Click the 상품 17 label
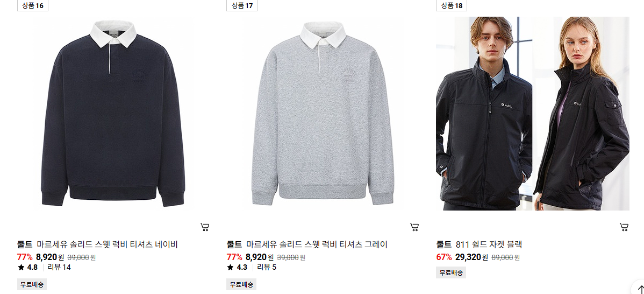The width and height of the screenshot is (644, 294). (x=242, y=5)
